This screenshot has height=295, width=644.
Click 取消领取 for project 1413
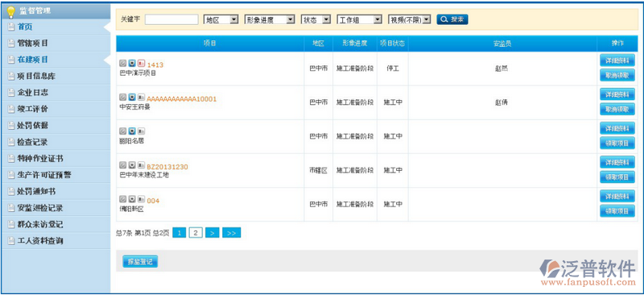(x=617, y=75)
